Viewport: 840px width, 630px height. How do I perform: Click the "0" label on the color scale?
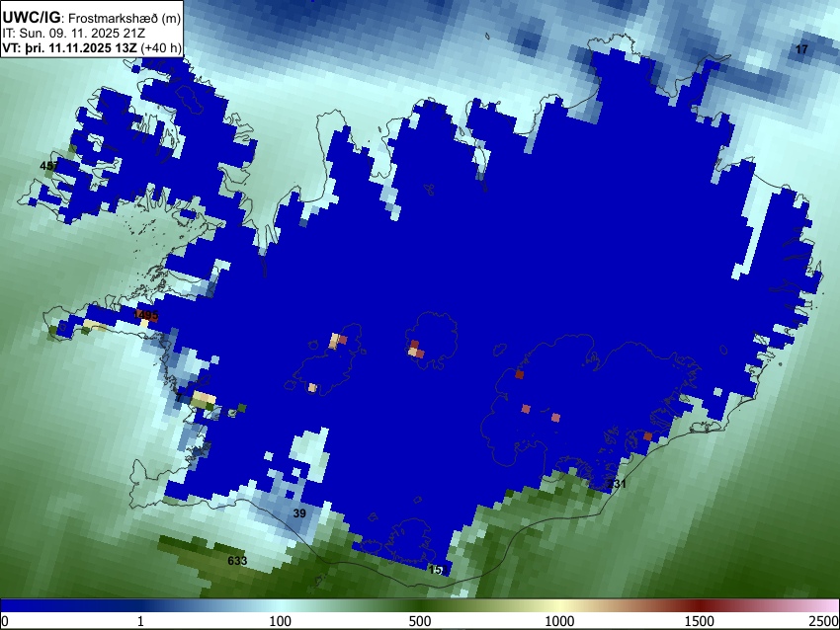5,621
